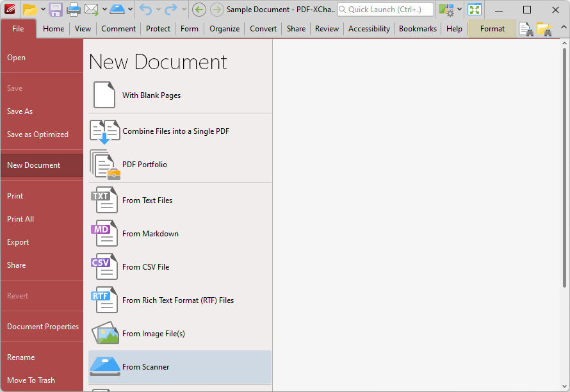Select Rename in the File sidebar

[42, 357]
